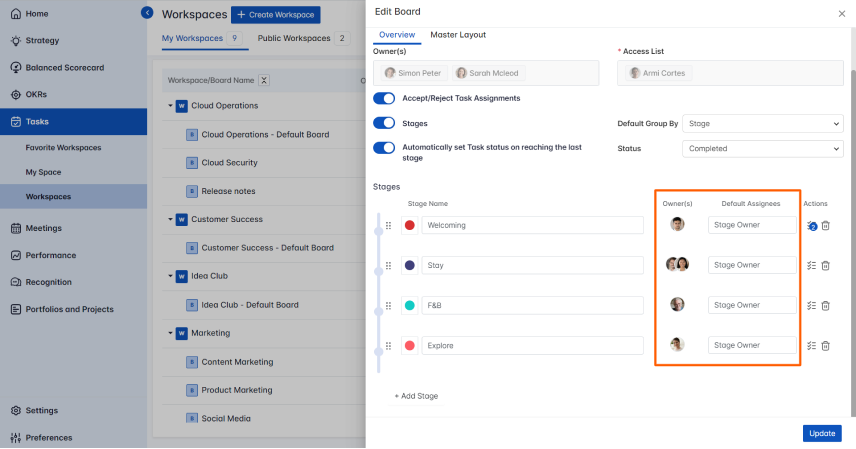Open checklist icon for Welcoming stage
856x449 pixels.
[x=812, y=226]
